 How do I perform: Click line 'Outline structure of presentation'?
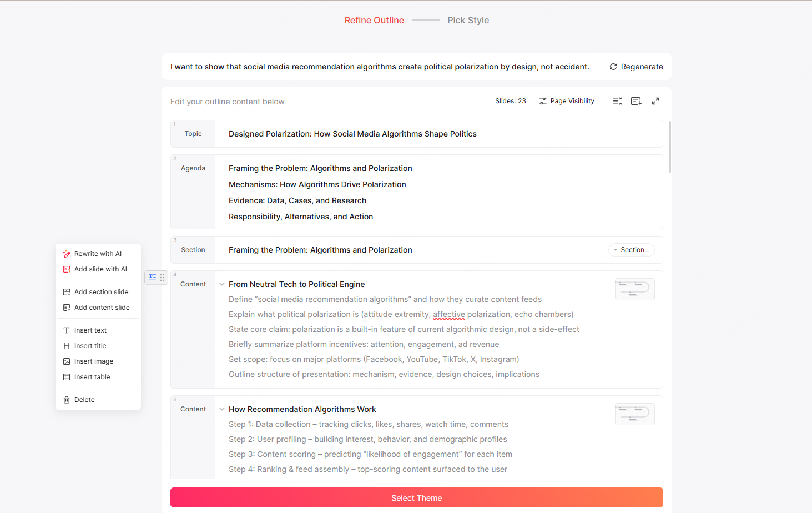(384, 374)
